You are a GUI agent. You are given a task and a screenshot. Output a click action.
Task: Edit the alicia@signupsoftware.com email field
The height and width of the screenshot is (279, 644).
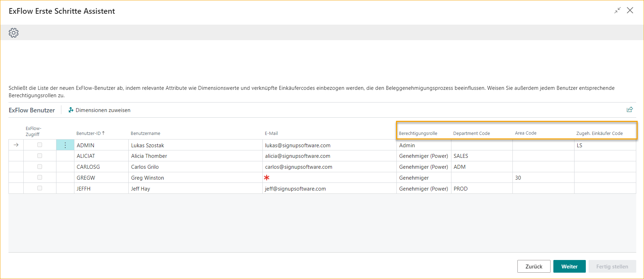(x=329, y=156)
